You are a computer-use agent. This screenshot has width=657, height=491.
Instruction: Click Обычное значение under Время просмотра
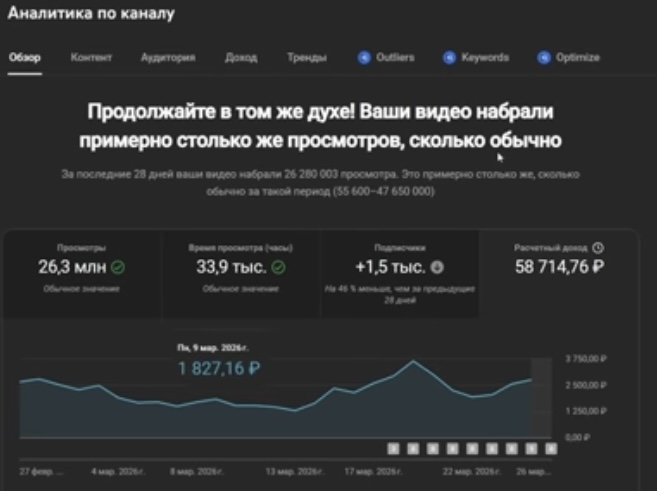pyautogui.click(x=241, y=289)
